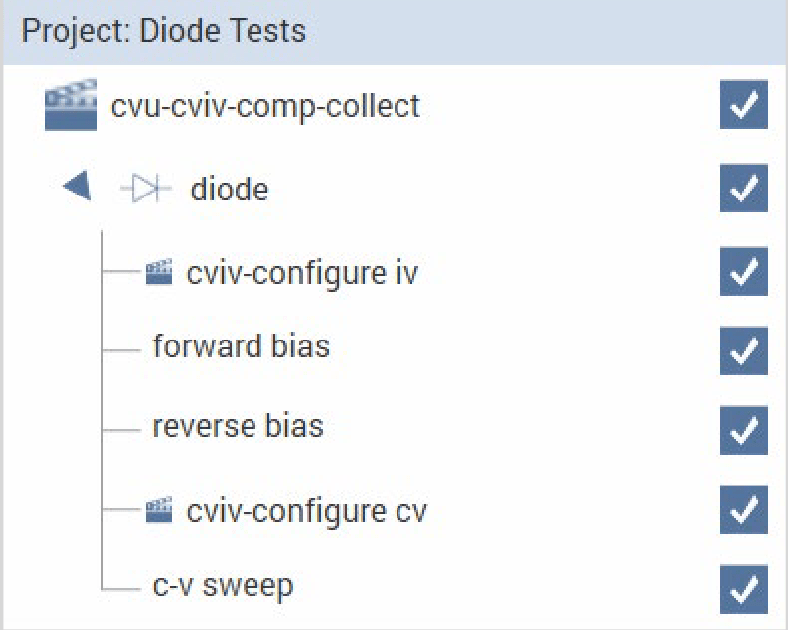This screenshot has width=788, height=630.
Task: Uncheck the cvu-cviv-comp-collect checkbox
Action: point(743,106)
